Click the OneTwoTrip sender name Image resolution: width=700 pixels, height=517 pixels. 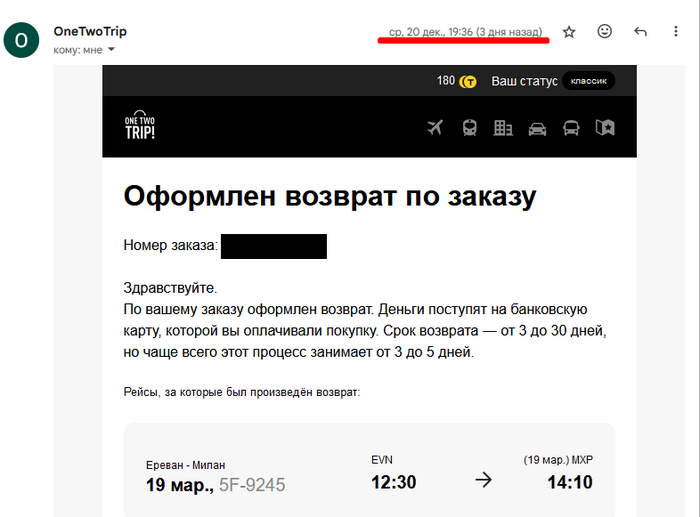(x=90, y=31)
